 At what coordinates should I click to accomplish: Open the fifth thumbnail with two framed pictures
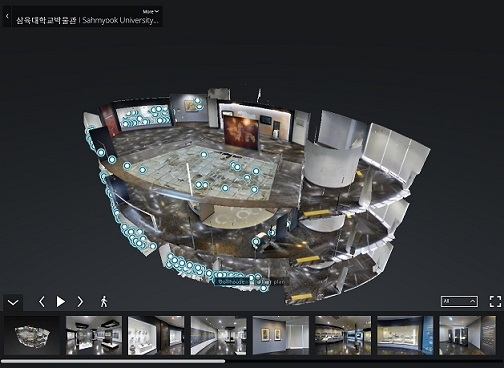pyautogui.click(x=281, y=335)
